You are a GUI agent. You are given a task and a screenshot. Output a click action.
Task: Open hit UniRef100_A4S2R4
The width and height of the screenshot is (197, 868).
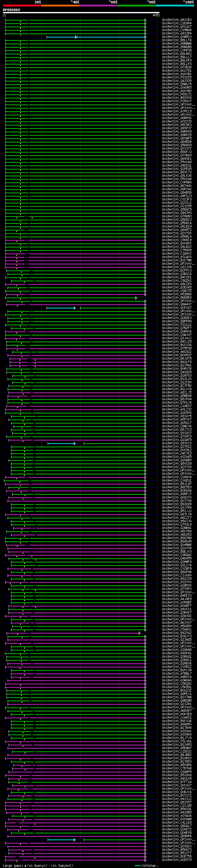click(x=176, y=33)
